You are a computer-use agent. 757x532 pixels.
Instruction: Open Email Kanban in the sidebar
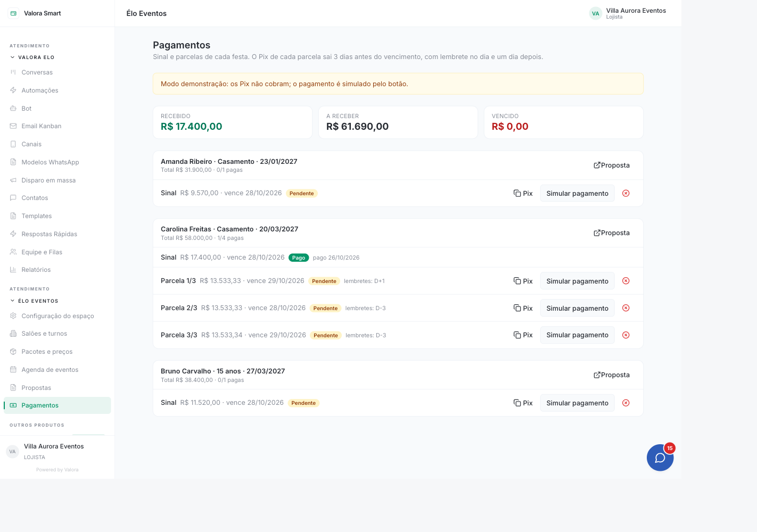57,126
